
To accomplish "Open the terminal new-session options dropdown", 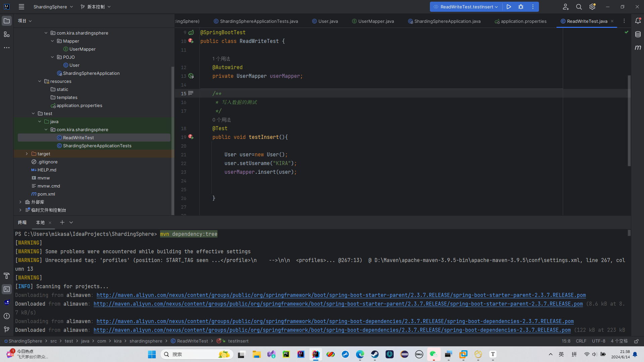I will 71,222.
